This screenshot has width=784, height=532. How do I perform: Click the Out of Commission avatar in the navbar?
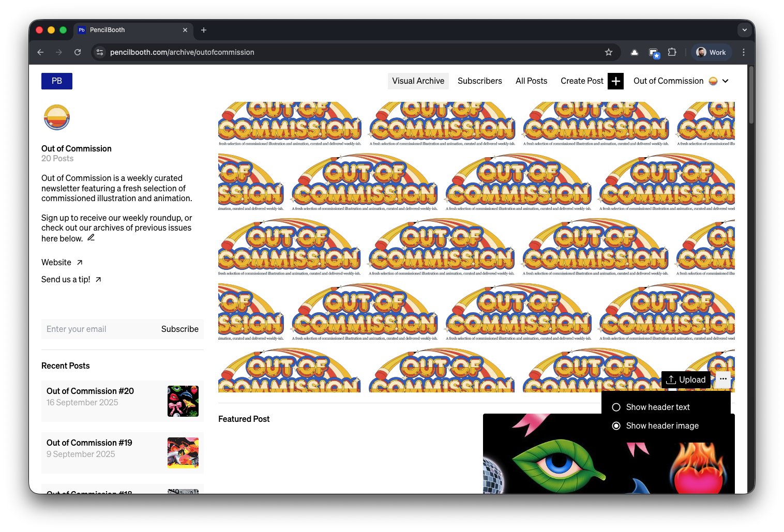point(713,81)
